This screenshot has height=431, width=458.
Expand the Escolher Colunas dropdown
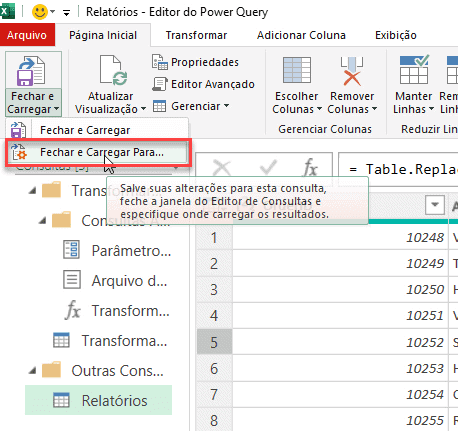(319, 109)
